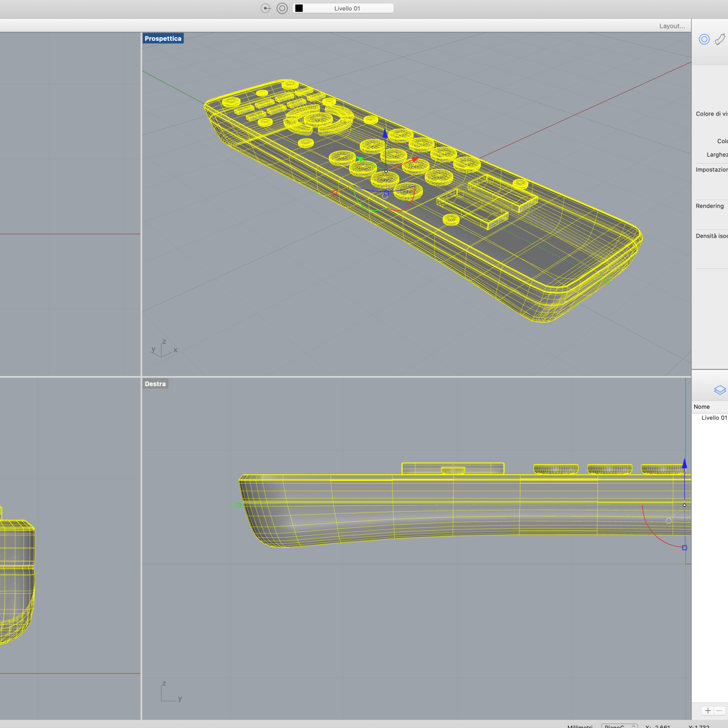Click the Layout... button
The width and height of the screenshot is (728, 728).
672,26
